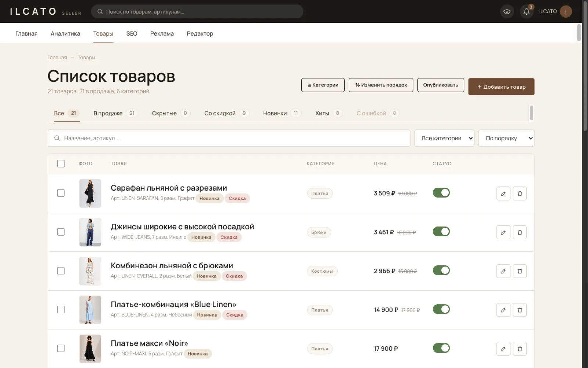Edit Сарафан льняной с разрезами (pencil icon)
588x368 pixels.
coord(503,194)
